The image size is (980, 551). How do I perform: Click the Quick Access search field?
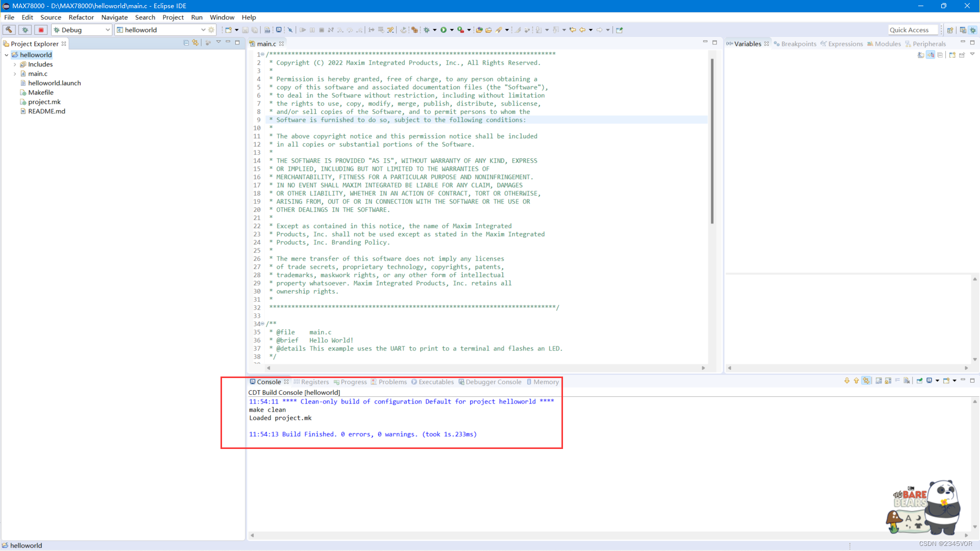coord(913,30)
